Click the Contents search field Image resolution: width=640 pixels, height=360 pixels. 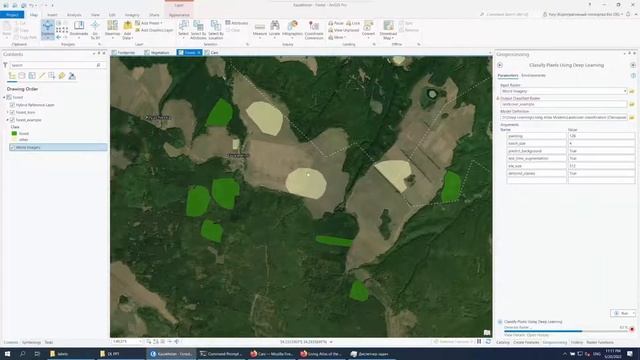click(56, 65)
